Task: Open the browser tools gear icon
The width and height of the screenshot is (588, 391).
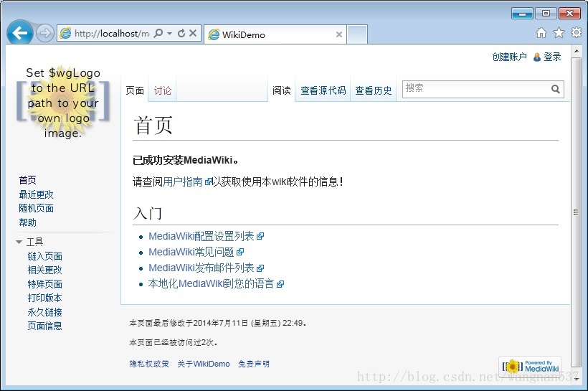Action: [x=576, y=33]
